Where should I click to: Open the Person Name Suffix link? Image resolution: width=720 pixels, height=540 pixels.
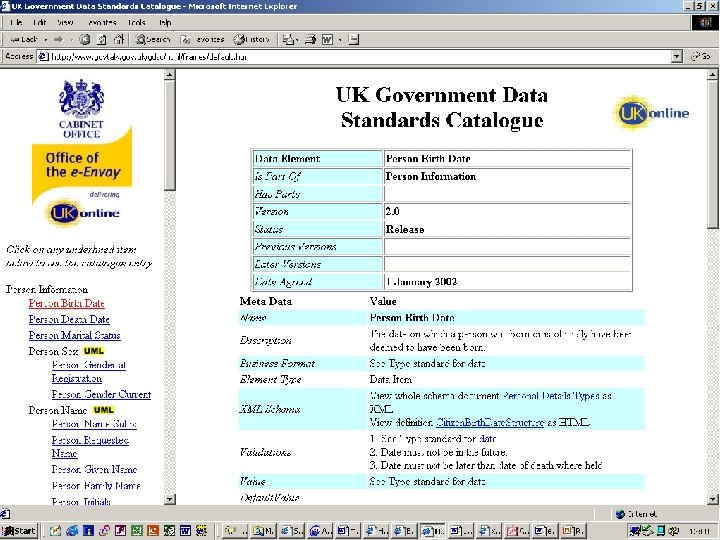(x=94, y=423)
